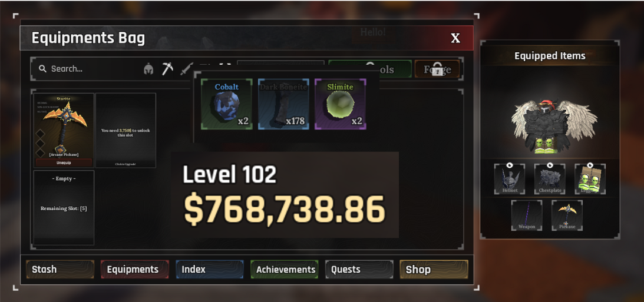Click the equipped Chestplate slot
644x302 pixels.
(550, 179)
